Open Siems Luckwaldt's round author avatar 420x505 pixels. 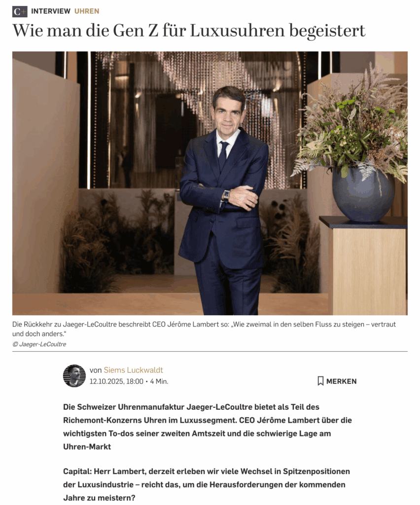pos(74,375)
